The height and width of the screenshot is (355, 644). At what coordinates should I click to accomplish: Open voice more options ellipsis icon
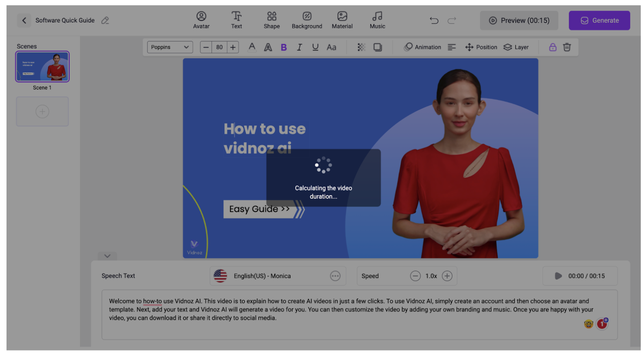335,276
